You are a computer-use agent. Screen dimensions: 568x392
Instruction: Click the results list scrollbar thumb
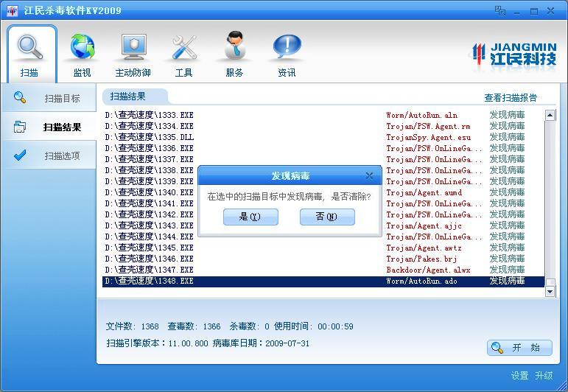[x=550, y=282]
